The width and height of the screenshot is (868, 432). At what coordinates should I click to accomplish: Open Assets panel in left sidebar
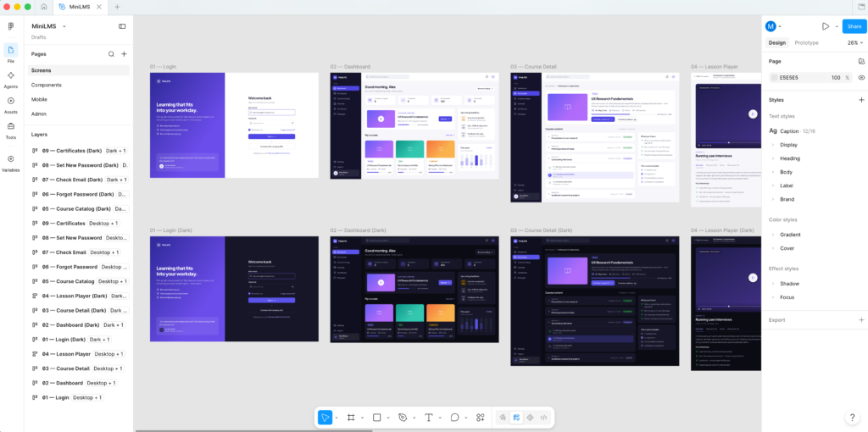tap(10, 104)
